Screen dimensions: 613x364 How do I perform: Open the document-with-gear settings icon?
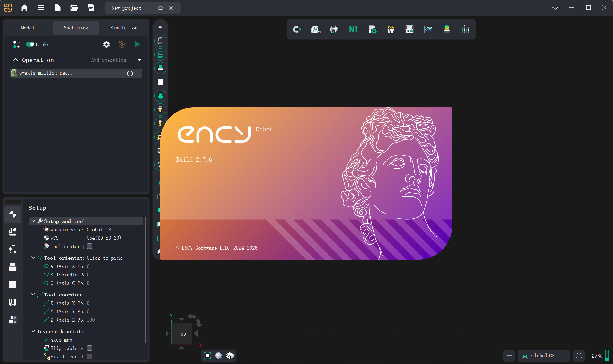coord(372,29)
